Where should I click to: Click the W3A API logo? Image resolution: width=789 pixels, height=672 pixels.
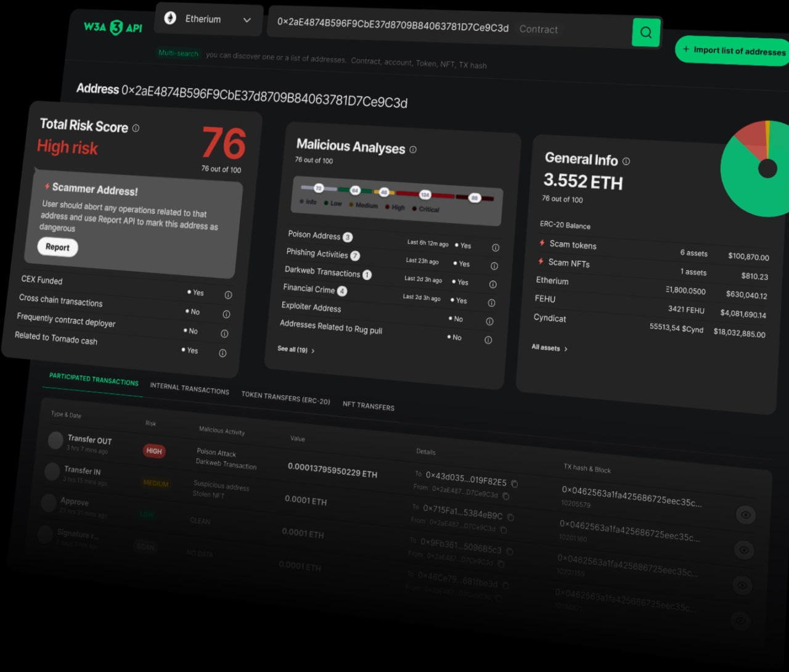pos(113,27)
